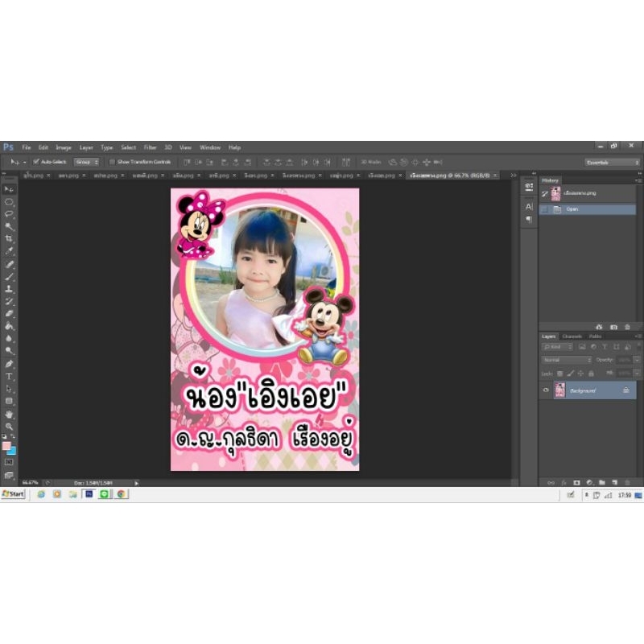Open status bar info arrow menu
Viewport: 644px width, 644px height.
click(137, 484)
